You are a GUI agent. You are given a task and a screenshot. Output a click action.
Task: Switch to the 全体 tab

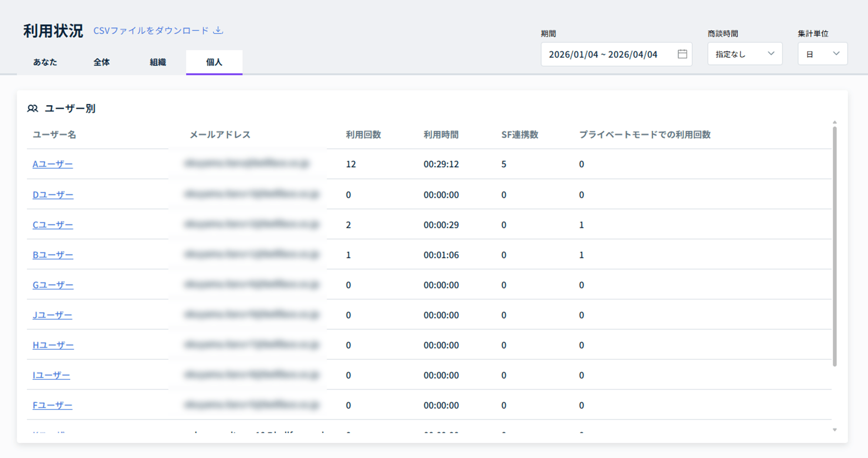pos(102,62)
